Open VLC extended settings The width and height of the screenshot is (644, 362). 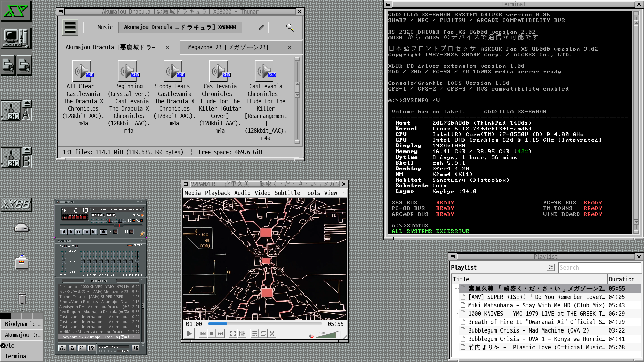(242, 334)
